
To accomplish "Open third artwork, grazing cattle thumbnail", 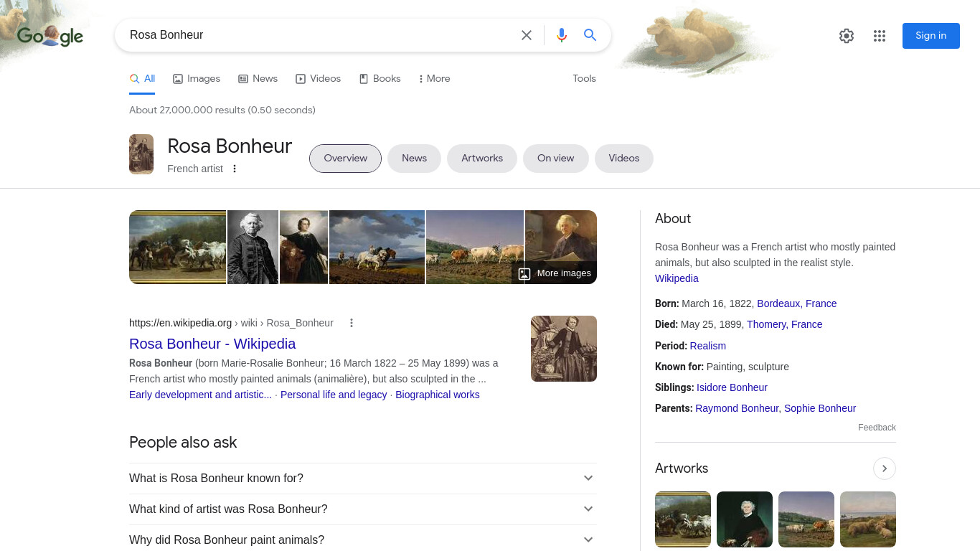I will click(806, 519).
